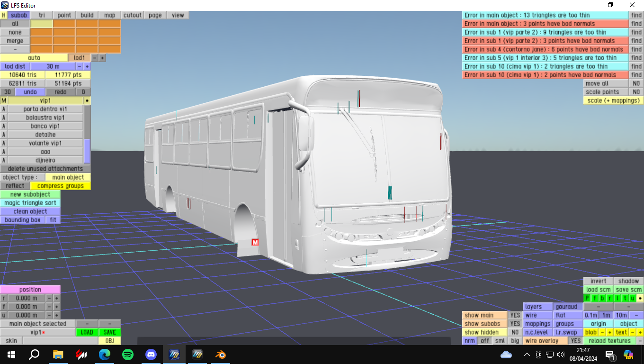Image resolution: width=644 pixels, height=364 pixels.
Task: Click reload textures button
Action: (610, 341)
